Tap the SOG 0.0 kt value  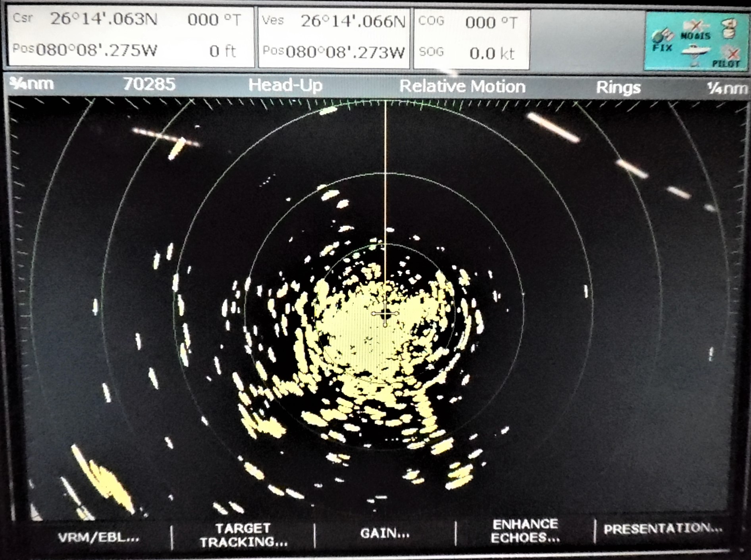click(x=492, y=53)
